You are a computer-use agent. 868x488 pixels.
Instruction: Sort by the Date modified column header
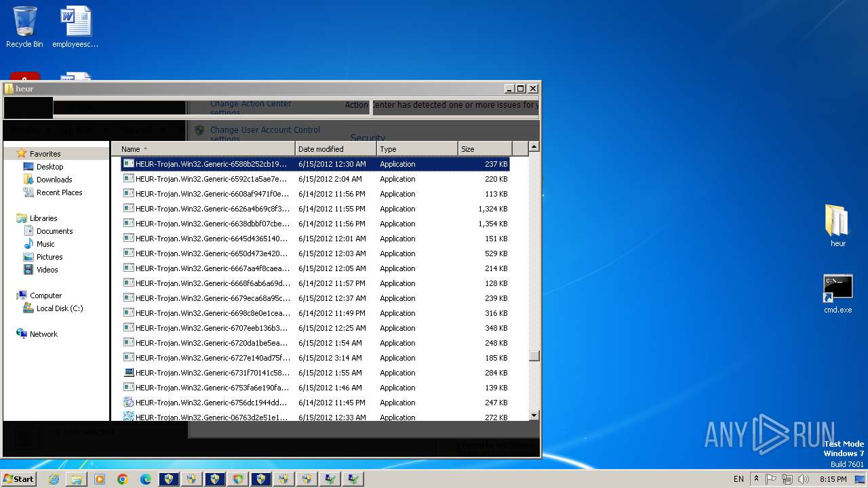click(x=336, y=149)
